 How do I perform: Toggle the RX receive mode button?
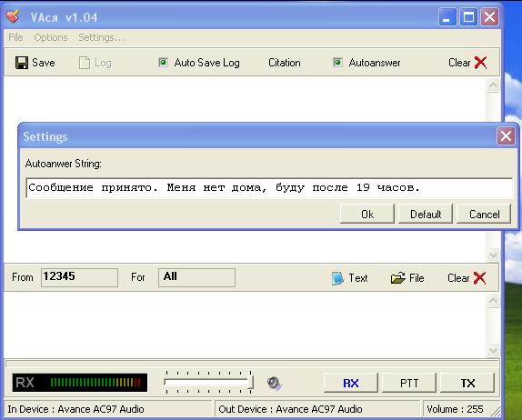[350, 383]
